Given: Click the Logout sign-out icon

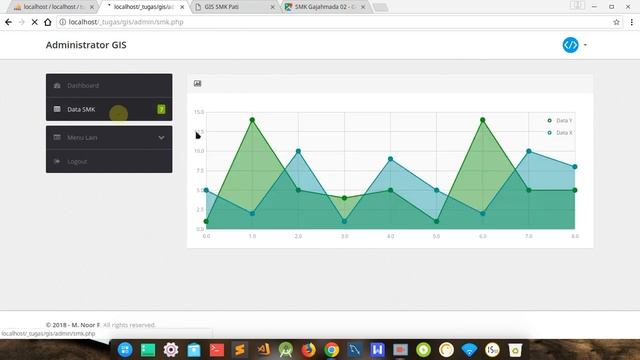Looking at the screenshot, I should (x=57, y=161).
